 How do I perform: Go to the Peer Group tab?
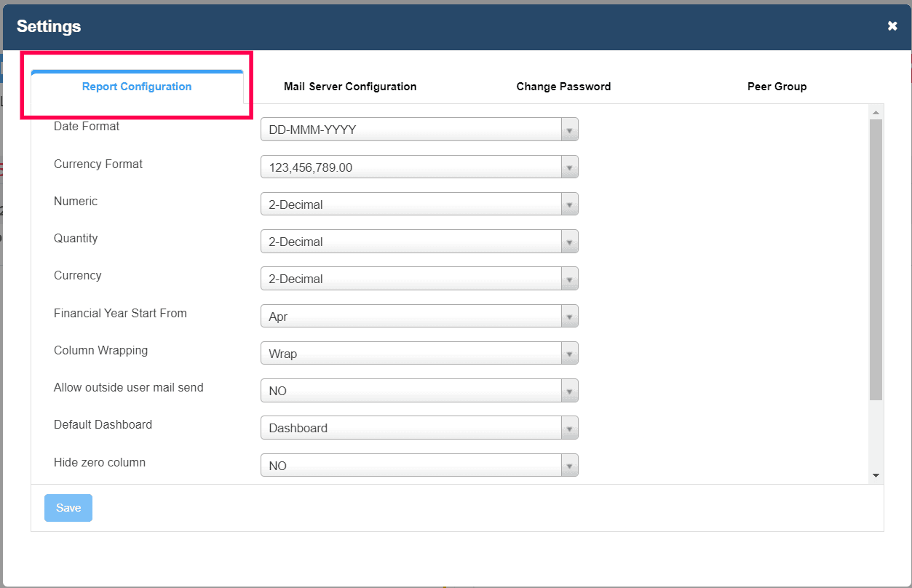[x=777, y=87]
